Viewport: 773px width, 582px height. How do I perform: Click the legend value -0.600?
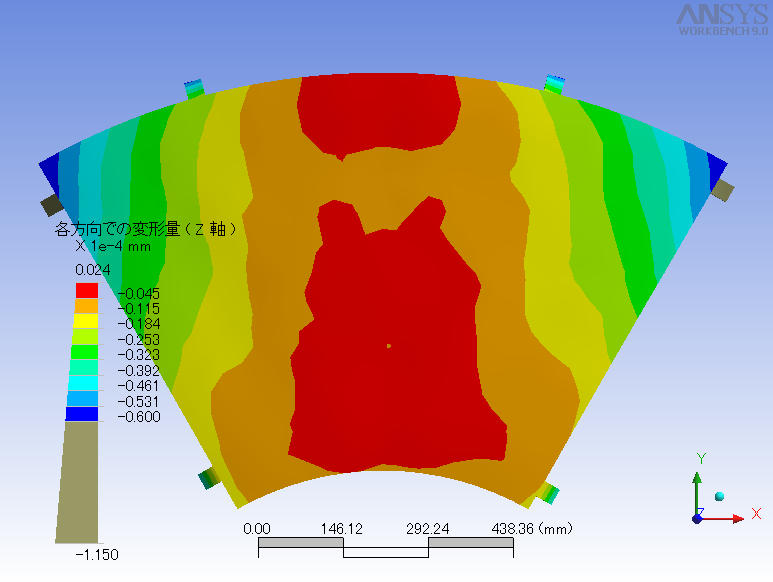tap(139, 417)
